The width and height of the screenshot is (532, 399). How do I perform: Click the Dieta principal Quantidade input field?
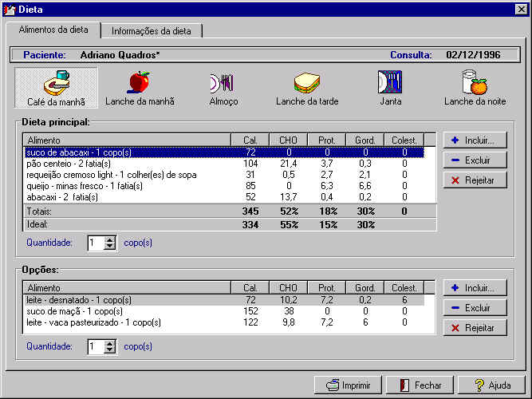pos(96,243)
